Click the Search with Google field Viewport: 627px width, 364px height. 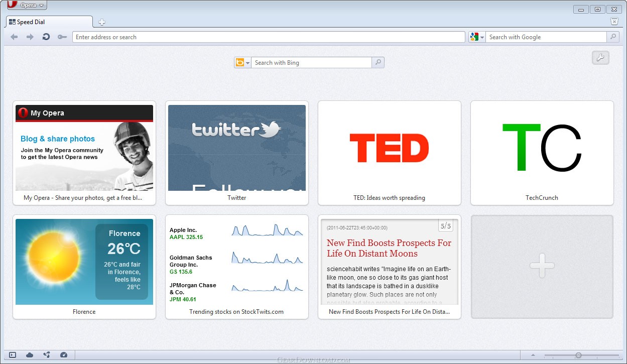tap(546, 37)
